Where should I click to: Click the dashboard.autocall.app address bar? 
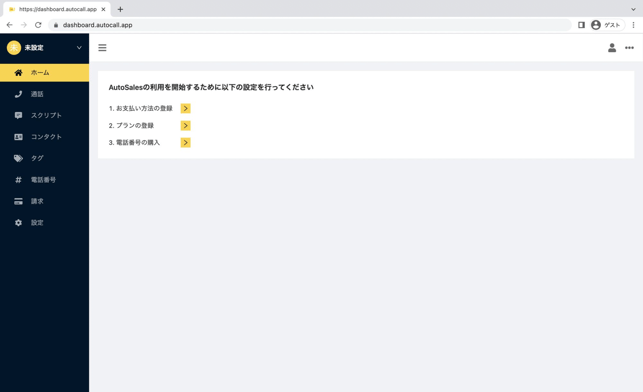[x=310, y=25]
